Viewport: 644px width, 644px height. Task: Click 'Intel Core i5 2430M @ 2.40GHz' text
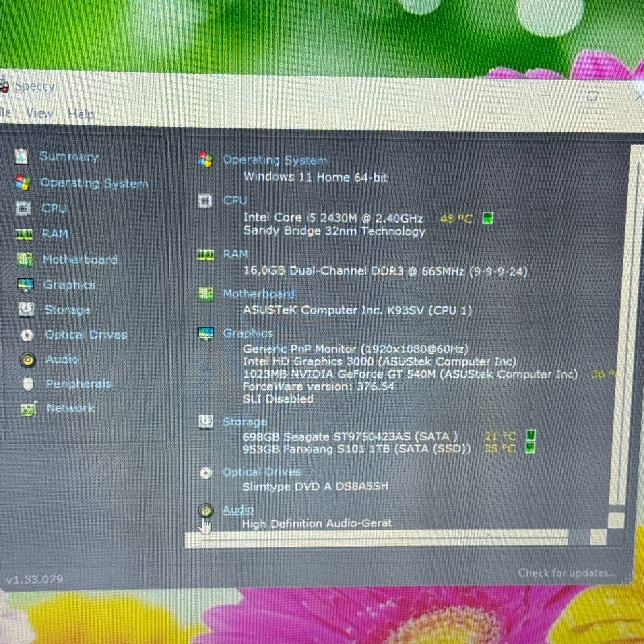[x=333, y=218]
